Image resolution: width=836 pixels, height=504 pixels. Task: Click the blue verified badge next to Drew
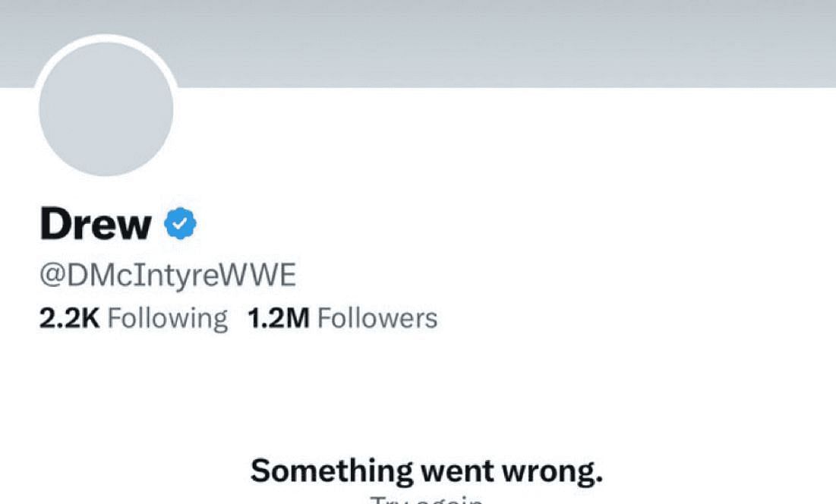click(180, 223)
